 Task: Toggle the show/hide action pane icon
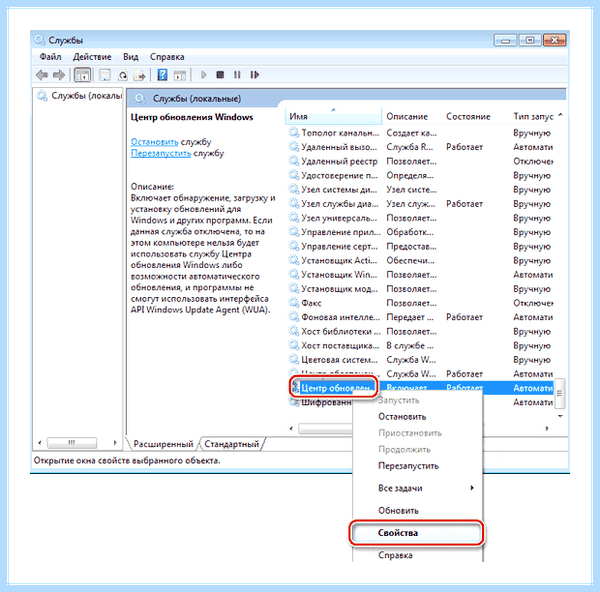pyautogui.click(x=179, y=75)
